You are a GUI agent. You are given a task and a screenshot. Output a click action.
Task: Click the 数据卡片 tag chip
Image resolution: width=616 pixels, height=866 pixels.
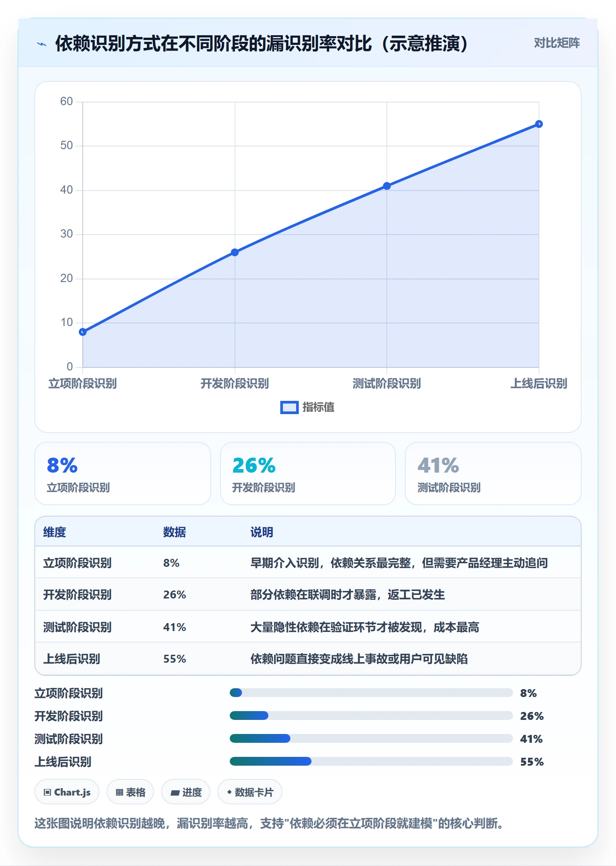250,792
